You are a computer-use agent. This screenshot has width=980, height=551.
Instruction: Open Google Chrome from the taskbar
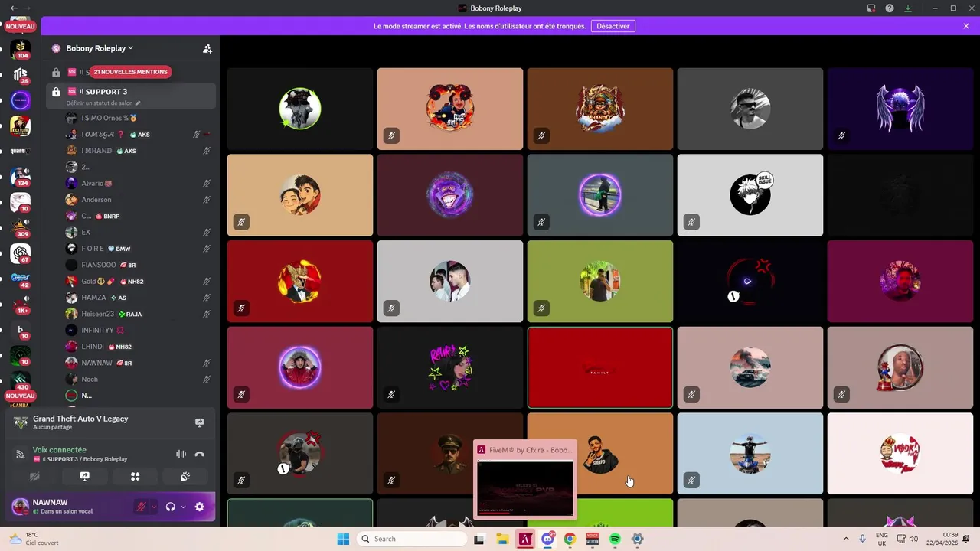point(570,539)
